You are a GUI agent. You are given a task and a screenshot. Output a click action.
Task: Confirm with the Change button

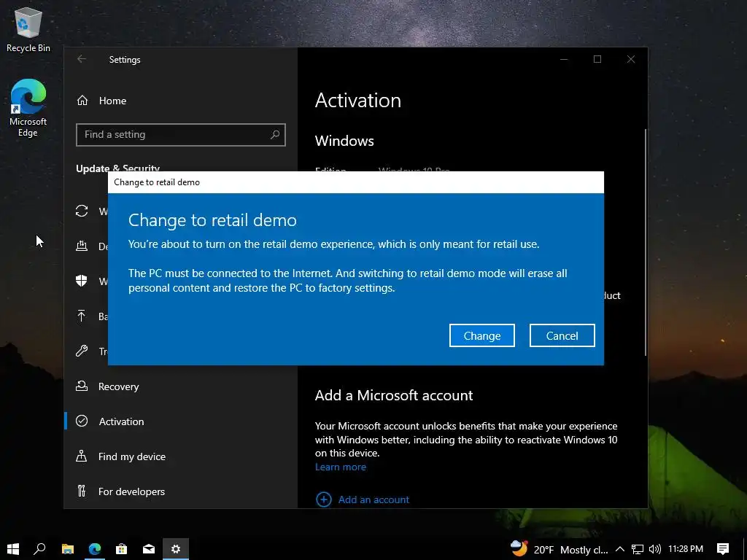pyautogui.click(x=481, y=335)
